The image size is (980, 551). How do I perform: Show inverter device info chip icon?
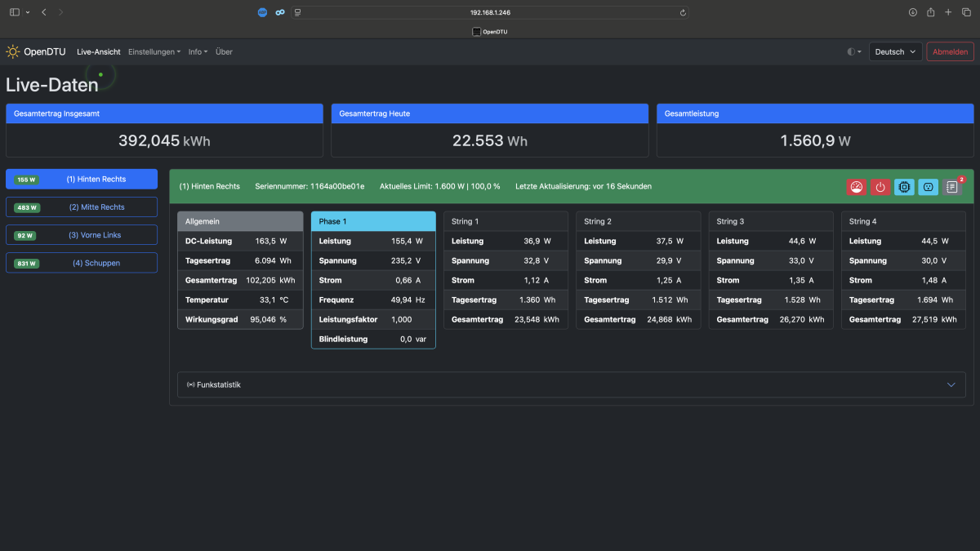point(904,187)
